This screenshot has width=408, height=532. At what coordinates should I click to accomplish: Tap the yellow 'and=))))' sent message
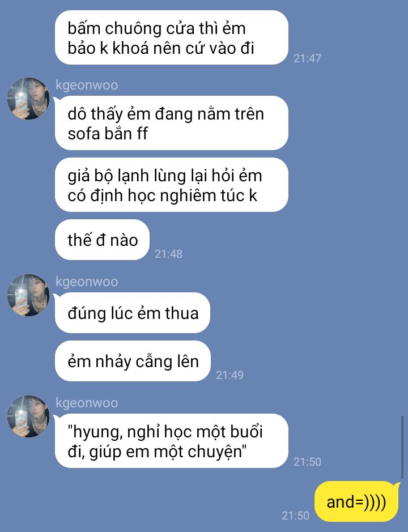click(357, 501)
